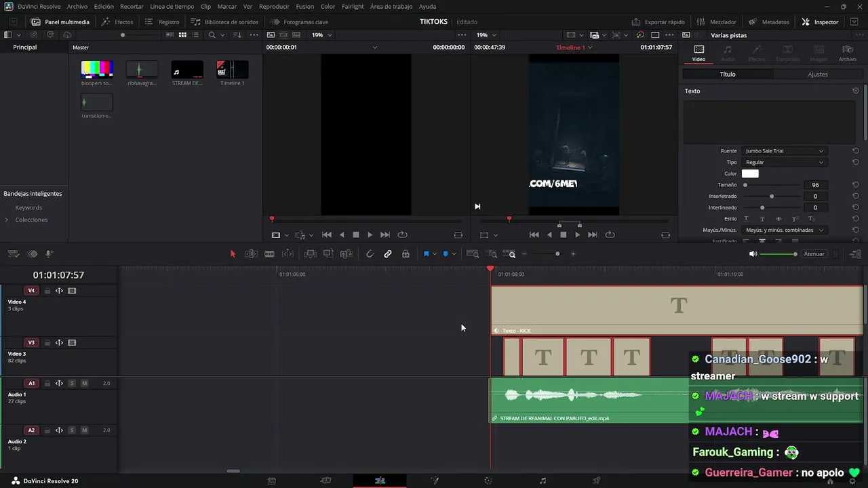Open the Timeline 1 name dropdown

point(574,47)
